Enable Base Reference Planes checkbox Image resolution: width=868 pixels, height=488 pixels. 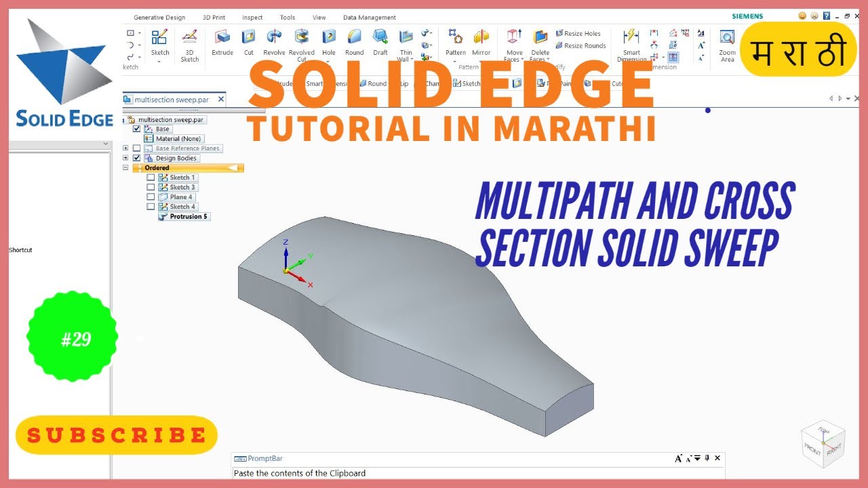[x=137, y=148]
